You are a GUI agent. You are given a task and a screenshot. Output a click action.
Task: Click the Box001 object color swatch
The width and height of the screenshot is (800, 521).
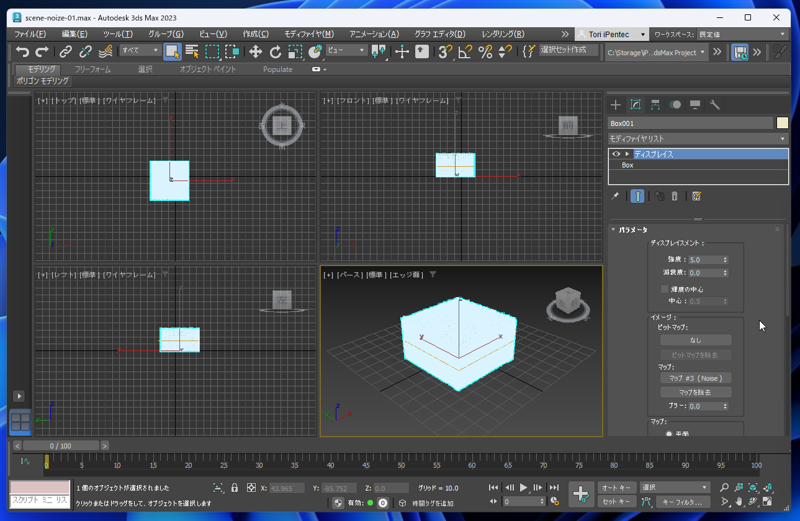pyautogui.click(x=782, y=123)
